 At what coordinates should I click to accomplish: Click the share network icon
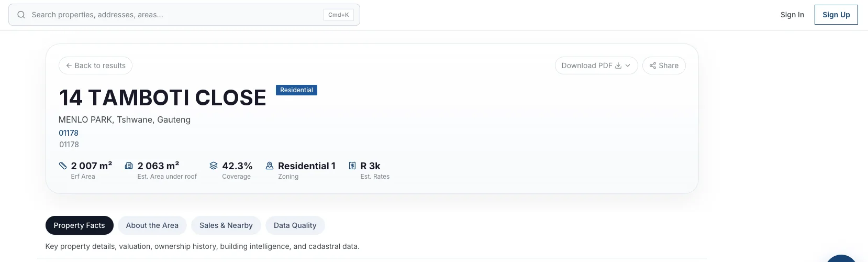click(x=653, y=65)
